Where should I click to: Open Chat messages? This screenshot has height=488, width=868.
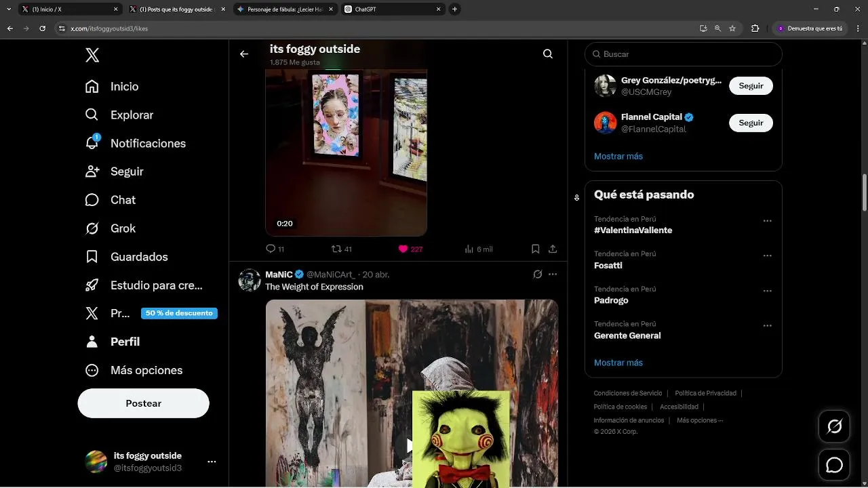111,200
